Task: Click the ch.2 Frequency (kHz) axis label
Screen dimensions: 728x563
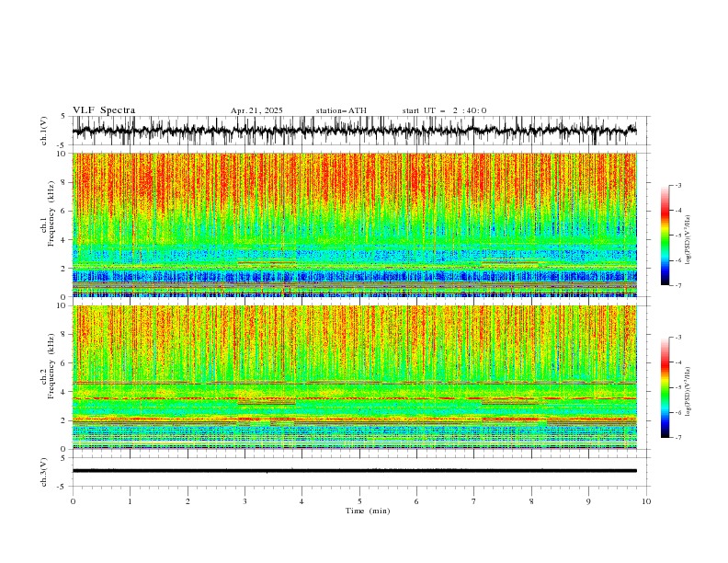Action: click(x=48, y=366)
